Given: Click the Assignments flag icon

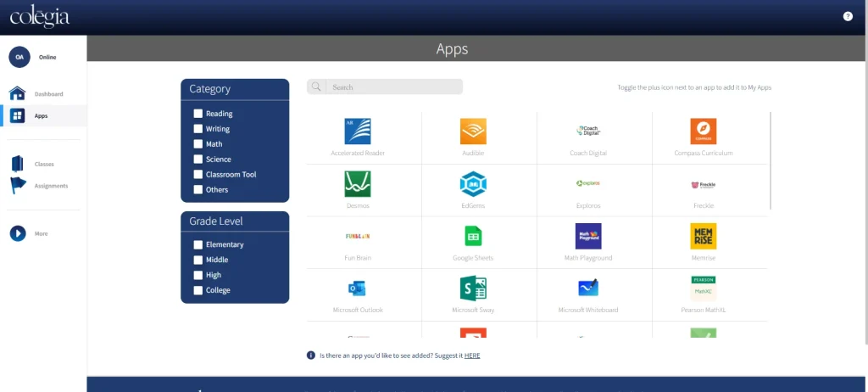Looking at the screenshot, I should coord(18,186).
